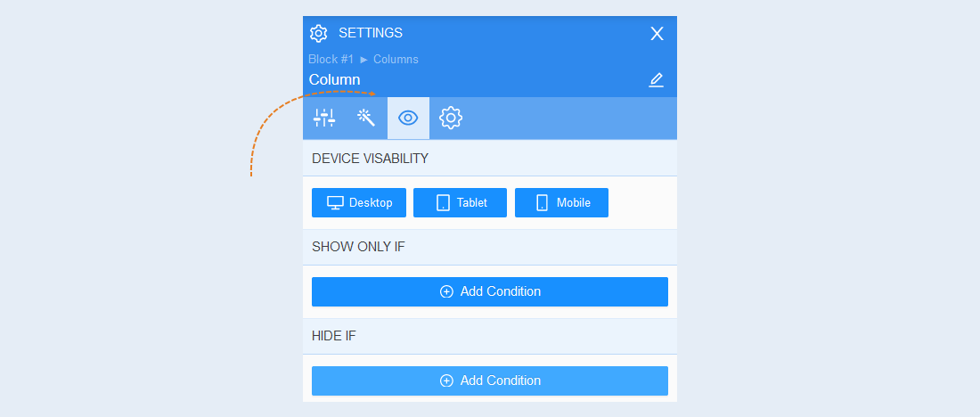The image size is (980, 417).
Task: Close the settings panel with X
Action: click(657, 34)
